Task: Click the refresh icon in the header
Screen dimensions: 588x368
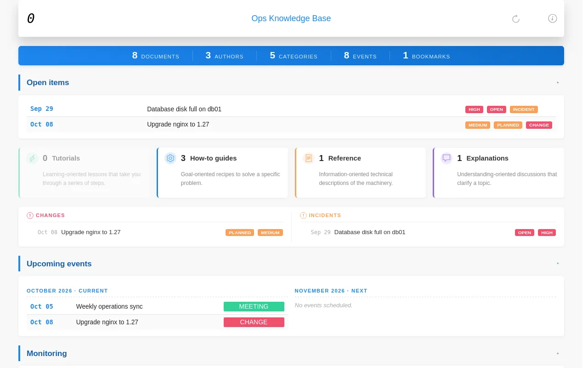Action: pos(516,19)
